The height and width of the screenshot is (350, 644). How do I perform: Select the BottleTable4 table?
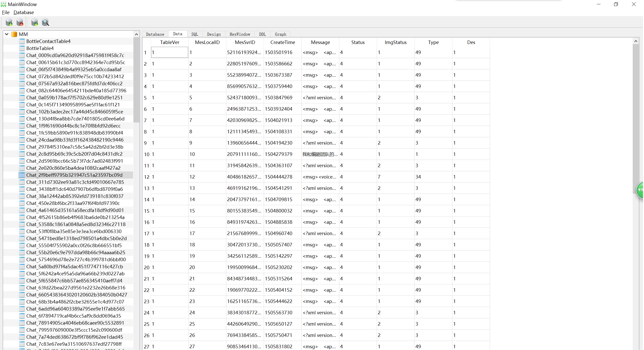40,48
